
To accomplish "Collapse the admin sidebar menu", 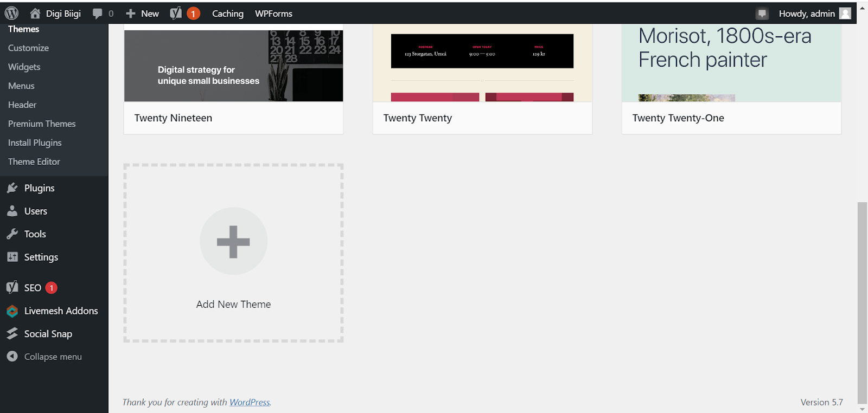I will click(54, 357).
